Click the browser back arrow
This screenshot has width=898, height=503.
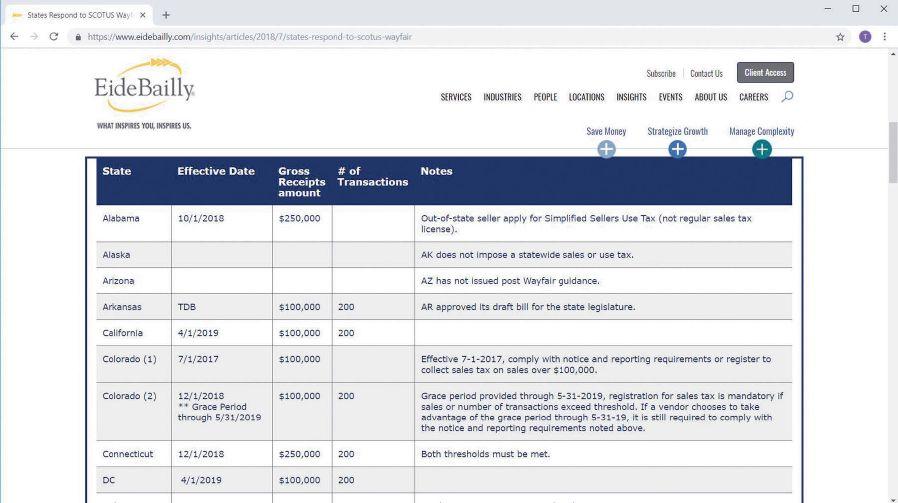[14, 37]
